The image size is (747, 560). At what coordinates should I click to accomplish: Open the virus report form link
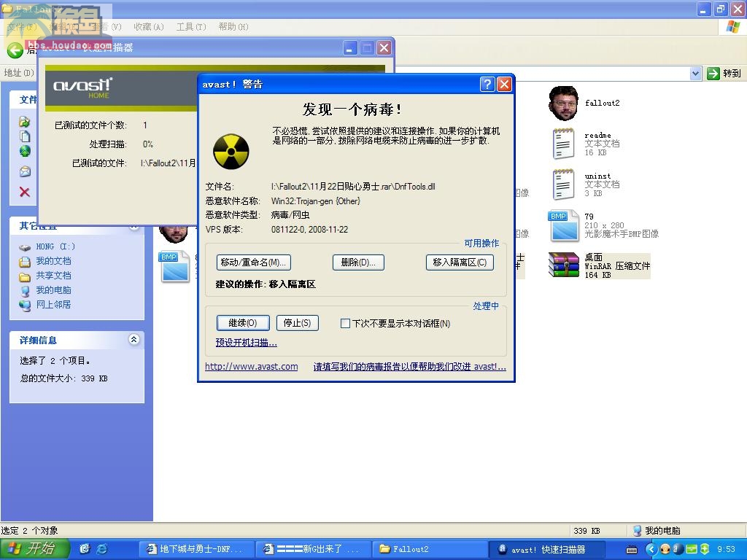[x=410, y=366]
